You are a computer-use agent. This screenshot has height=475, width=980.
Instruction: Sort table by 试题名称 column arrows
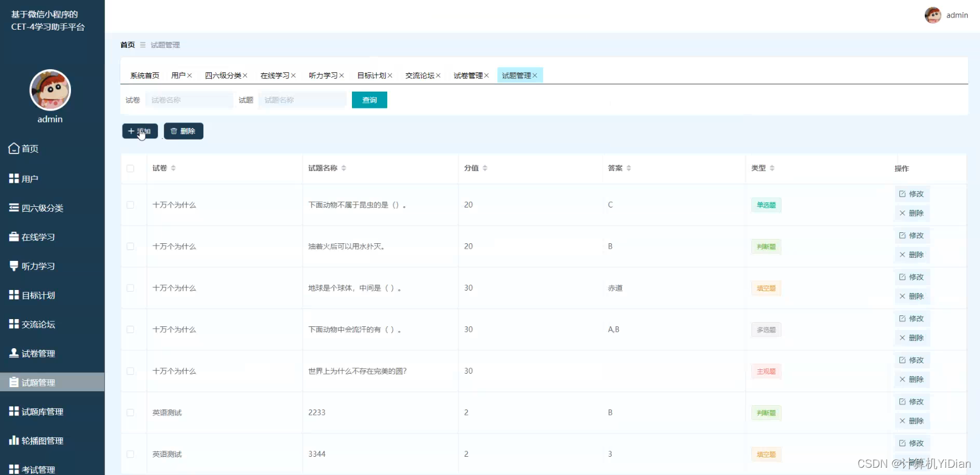(x=343, y=168)
